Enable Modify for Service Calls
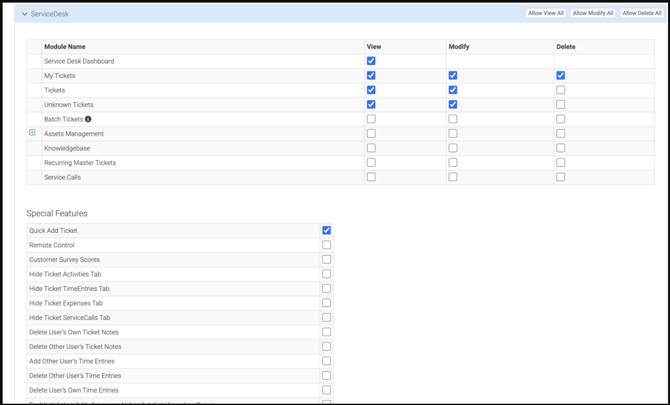The height and width of the screenshot is (405, 670). [x=453, y=177]
